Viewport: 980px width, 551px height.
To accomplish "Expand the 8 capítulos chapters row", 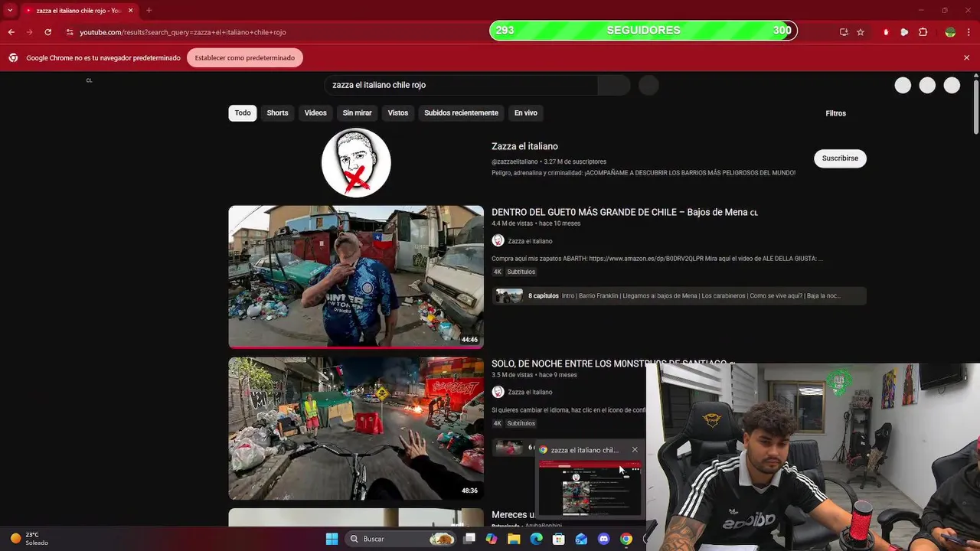I will pos(679,295).
